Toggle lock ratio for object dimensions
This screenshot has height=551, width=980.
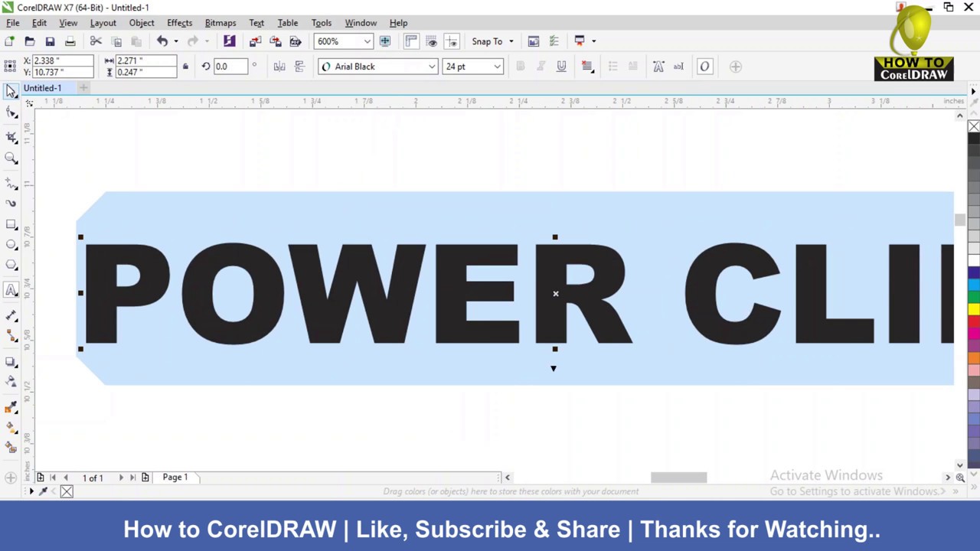click(185, 67)
